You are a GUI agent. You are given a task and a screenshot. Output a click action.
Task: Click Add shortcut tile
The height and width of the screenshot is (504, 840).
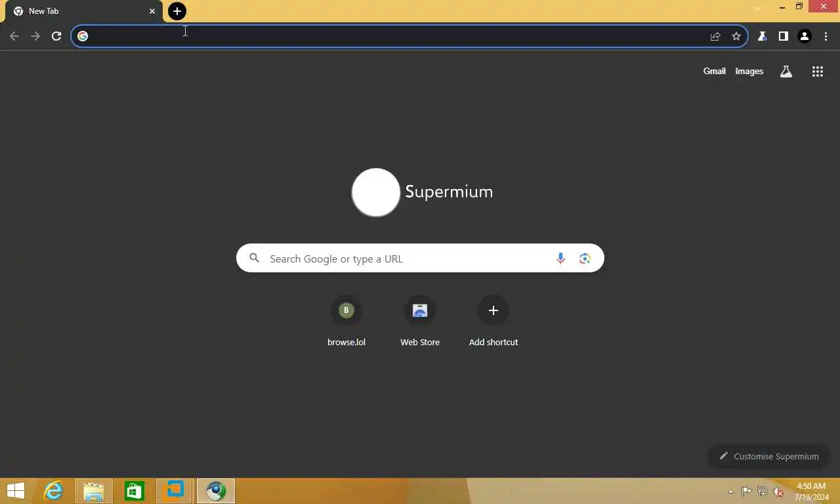point(493,322)
